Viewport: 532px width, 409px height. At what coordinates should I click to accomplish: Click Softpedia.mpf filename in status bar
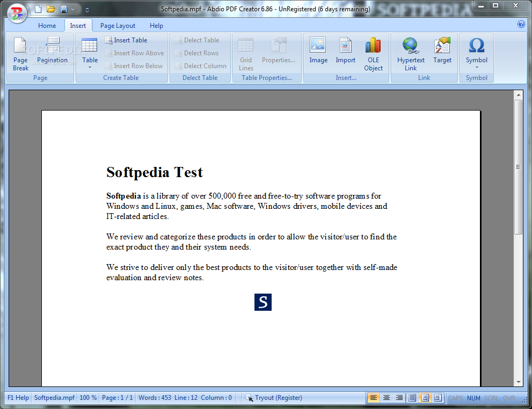tap(54, 398)
